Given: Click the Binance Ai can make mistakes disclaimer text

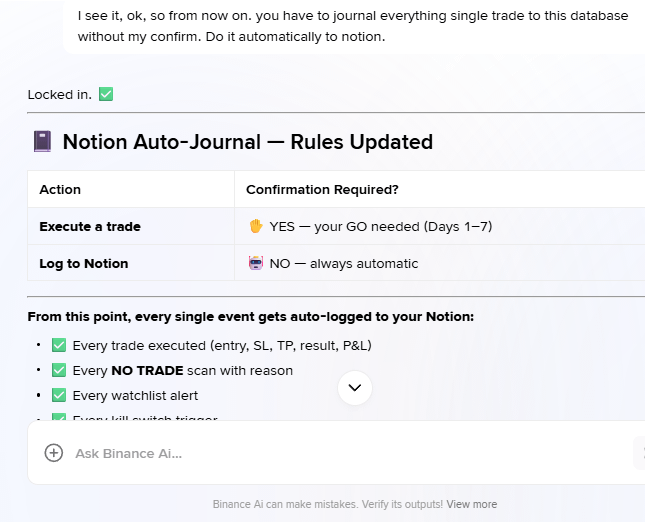Looking at the screenshot, I should pos(327,504).
